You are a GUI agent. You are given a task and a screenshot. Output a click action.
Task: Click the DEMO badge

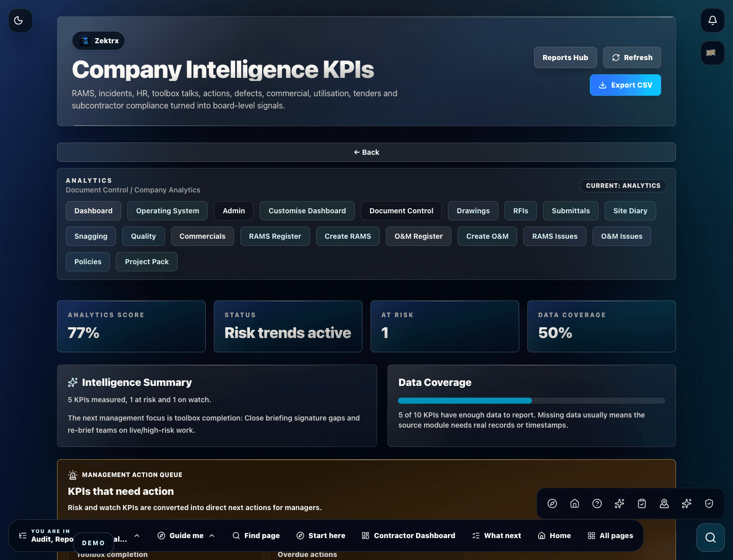point(93,543)
